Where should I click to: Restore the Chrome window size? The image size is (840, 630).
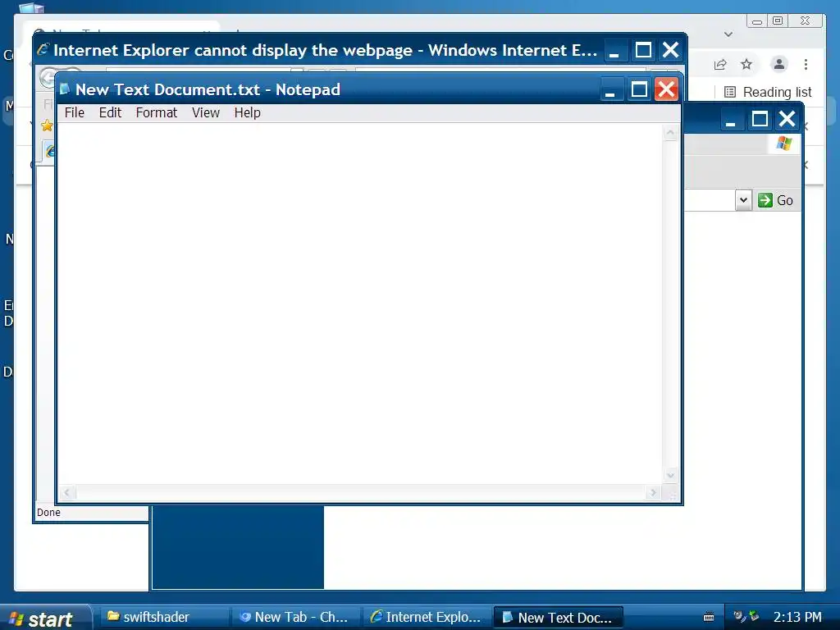(778, 21)
